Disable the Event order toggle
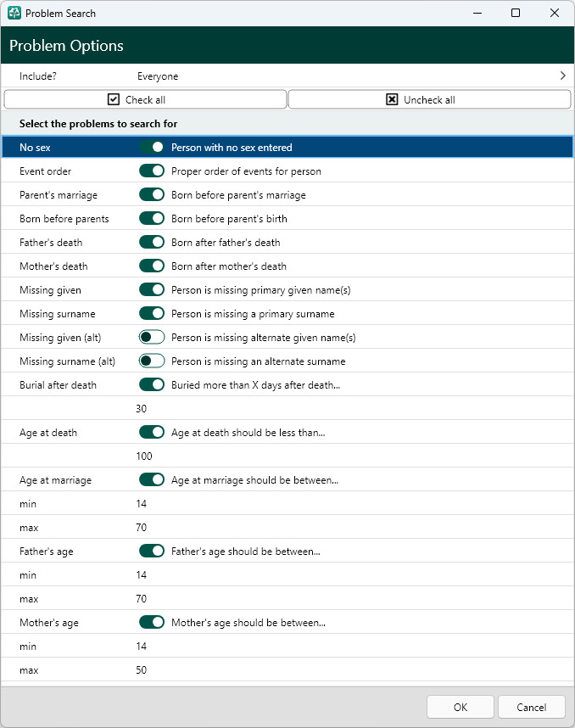 152,171
